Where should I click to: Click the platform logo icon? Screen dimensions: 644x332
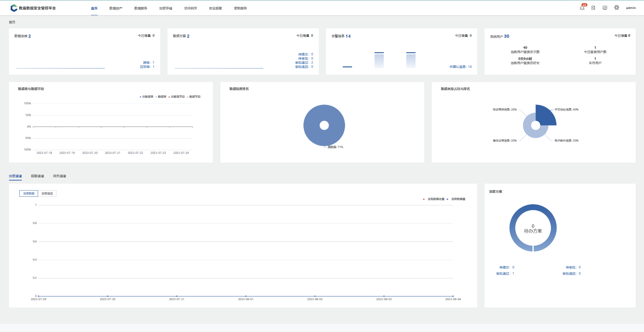pos(14,8)
